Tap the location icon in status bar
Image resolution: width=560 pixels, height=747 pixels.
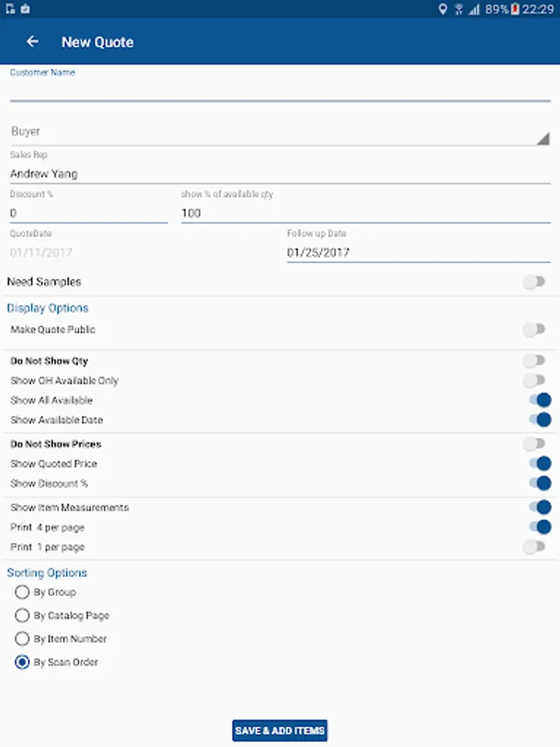click(442, 9)
